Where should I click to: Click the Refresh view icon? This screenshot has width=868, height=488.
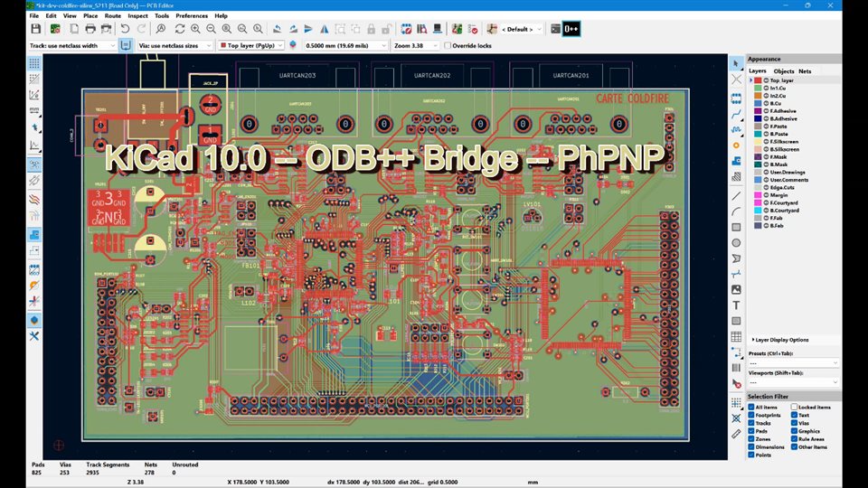pyautogui.click(x=179, y=29)
